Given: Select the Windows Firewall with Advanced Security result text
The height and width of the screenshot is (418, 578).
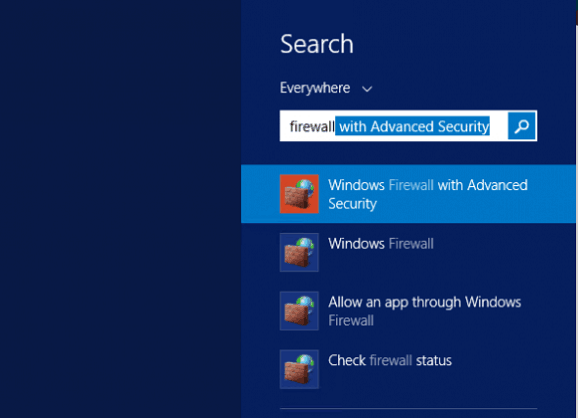Looking at the screenshot, I should pos(428,194).
